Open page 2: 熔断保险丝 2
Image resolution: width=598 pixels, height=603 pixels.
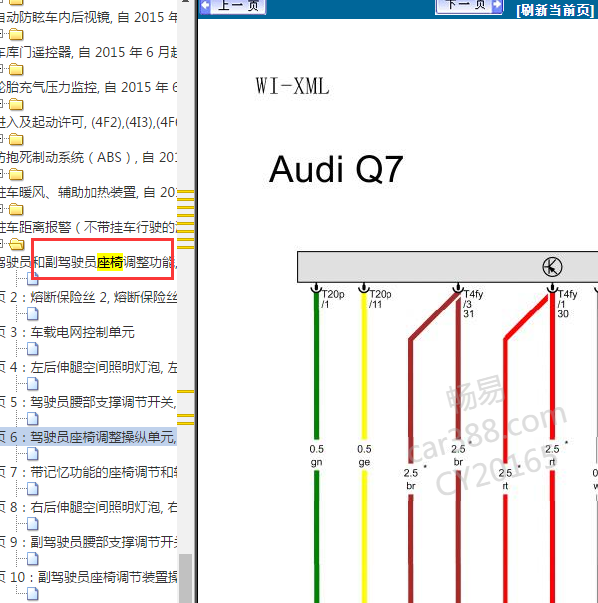point(88,297)
